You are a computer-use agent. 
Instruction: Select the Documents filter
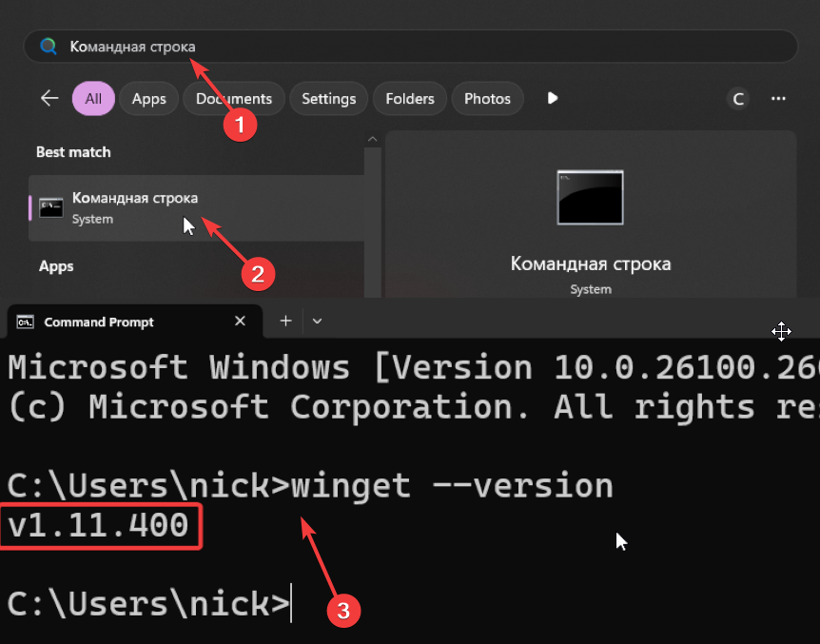[234, 98]
